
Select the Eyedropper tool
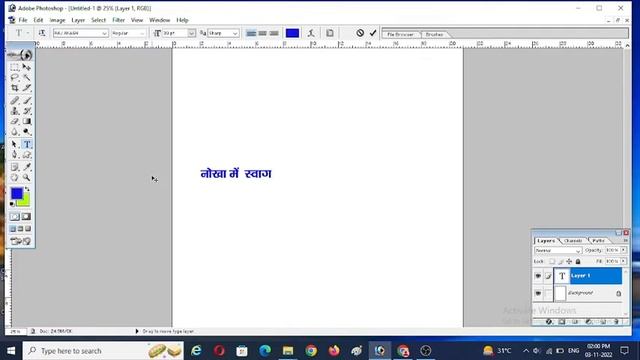tap(27, 167)
